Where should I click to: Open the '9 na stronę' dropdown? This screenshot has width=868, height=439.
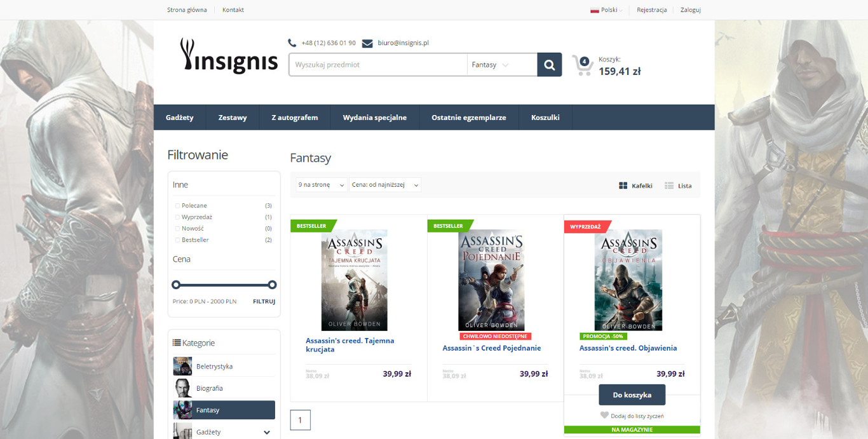(x=322, y=185)
